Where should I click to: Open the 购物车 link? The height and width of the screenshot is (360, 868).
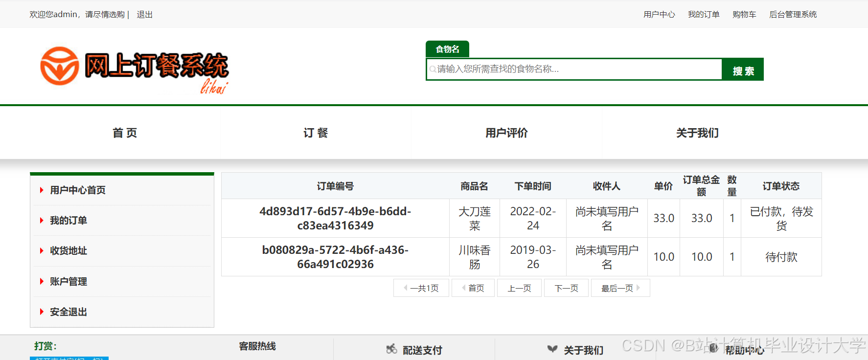point(744,15)
